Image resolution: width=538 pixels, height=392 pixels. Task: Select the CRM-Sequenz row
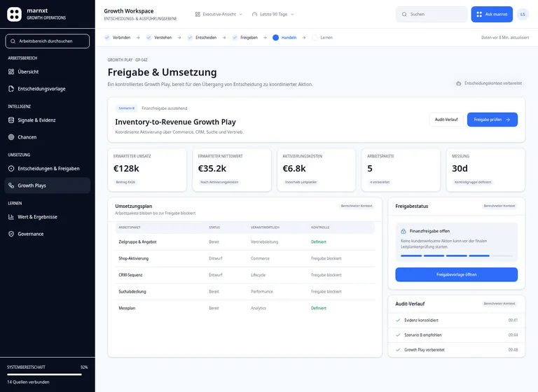tap(245, 275)
